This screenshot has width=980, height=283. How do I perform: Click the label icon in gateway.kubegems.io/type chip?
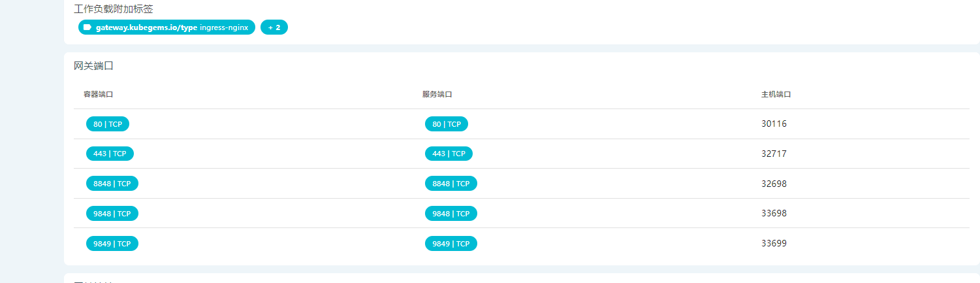coord(87,27)
